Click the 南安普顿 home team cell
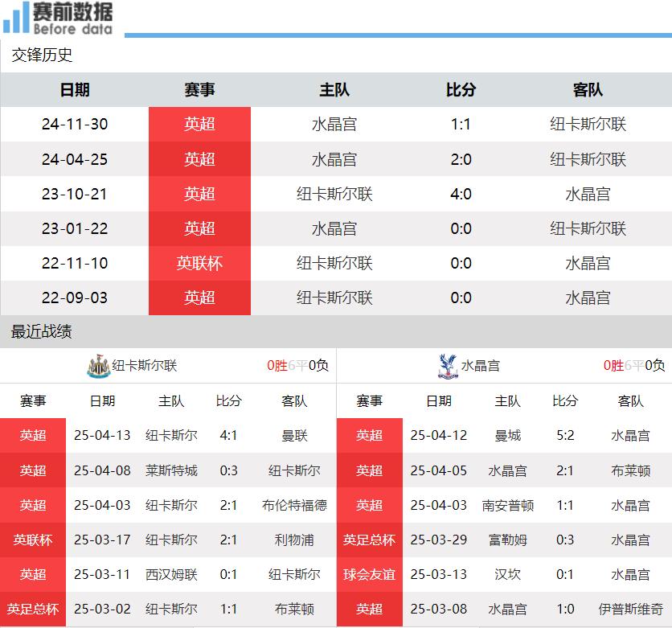This screenshot has width=672, height=628. [x=508, y=506]
